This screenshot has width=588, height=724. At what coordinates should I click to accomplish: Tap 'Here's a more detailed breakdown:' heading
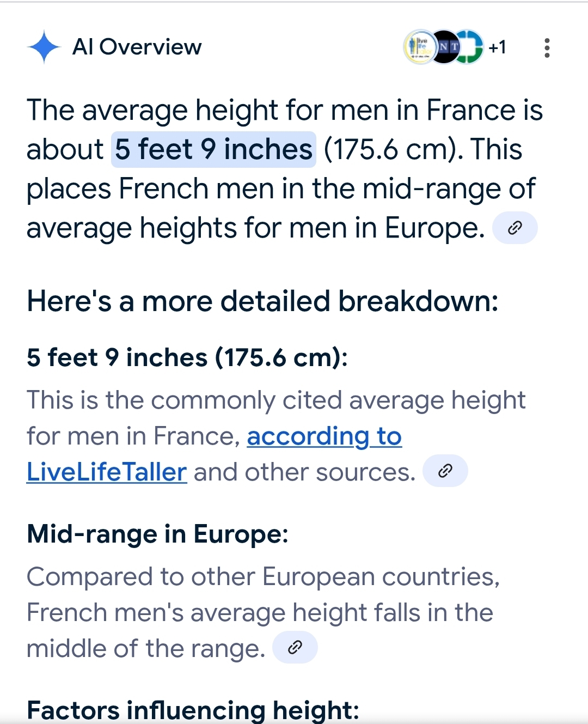tap(262, 301)
